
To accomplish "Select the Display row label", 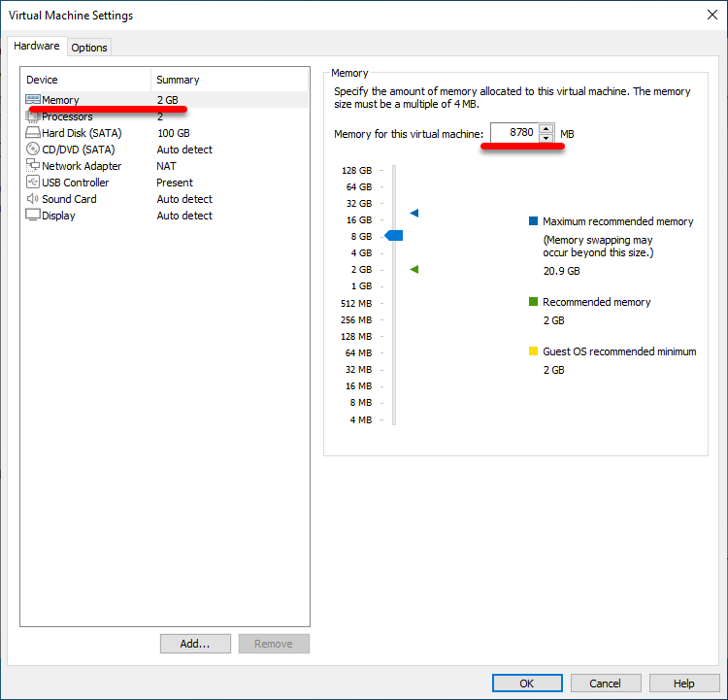I will coord(58,216).
